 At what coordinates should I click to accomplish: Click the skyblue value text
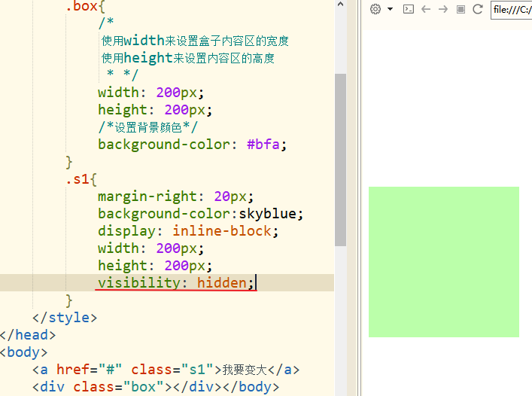[267, 214]
